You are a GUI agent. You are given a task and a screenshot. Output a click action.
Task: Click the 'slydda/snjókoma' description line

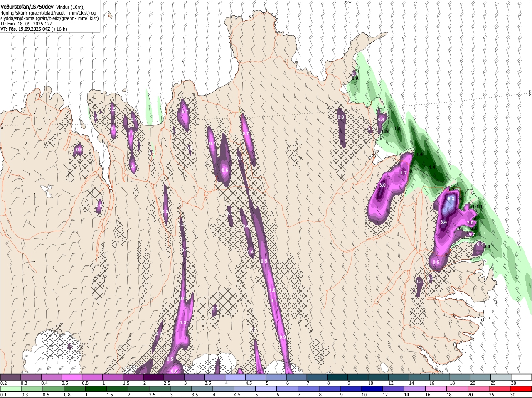pyautogui.click(x=49, y=18)
